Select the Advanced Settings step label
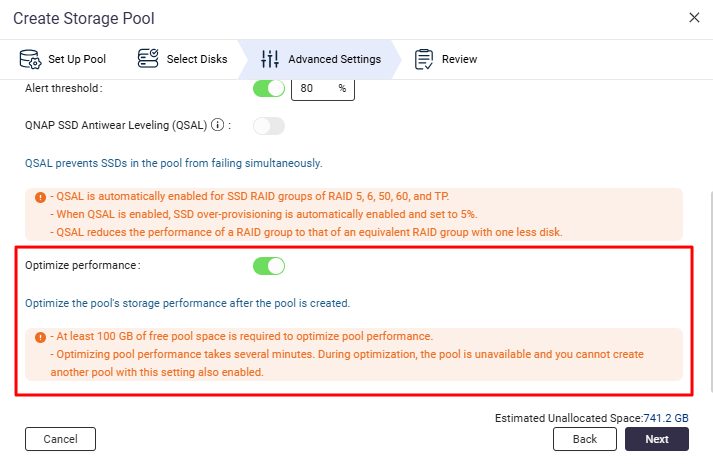The width and height of the screenshot is (713, 467). 334,59
